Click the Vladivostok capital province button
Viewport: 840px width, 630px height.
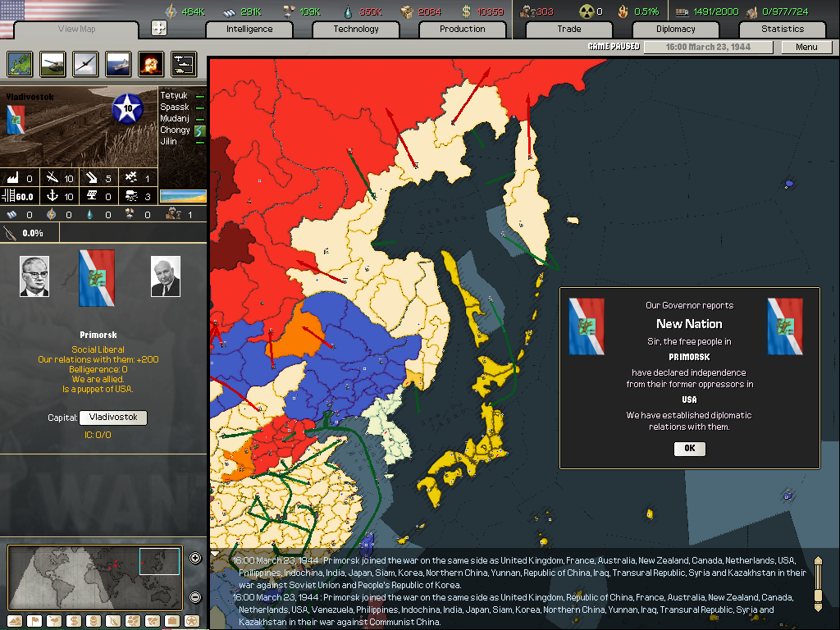112,418
